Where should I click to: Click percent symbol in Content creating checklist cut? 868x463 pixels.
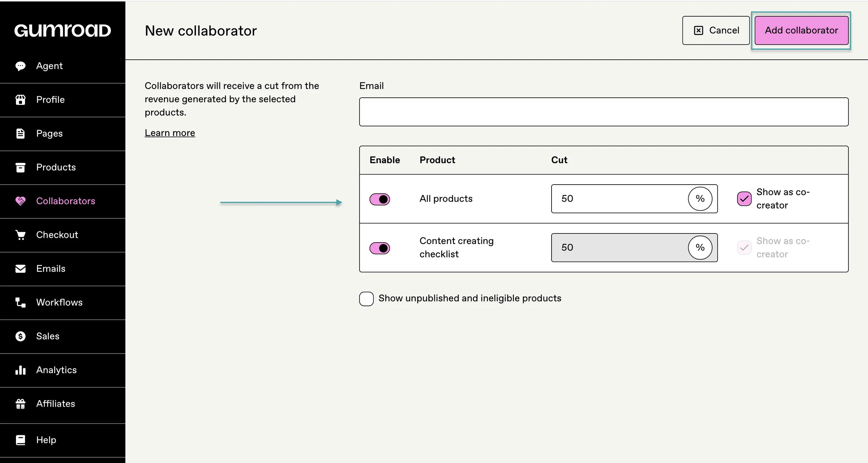pyautogui.click(x=700, y=248)
